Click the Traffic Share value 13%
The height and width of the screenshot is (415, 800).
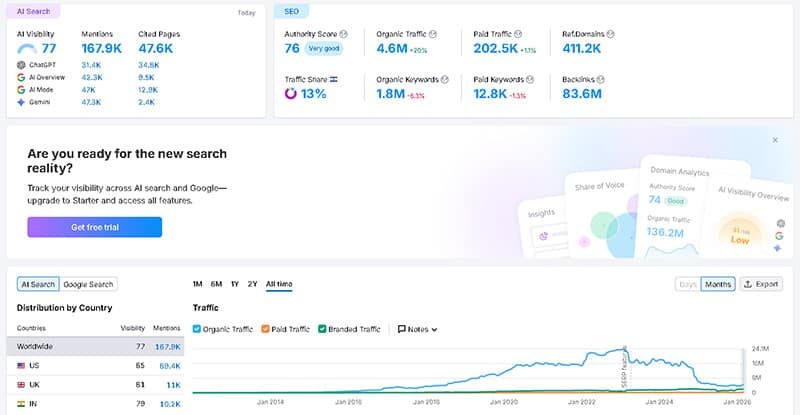click(313, 94)
